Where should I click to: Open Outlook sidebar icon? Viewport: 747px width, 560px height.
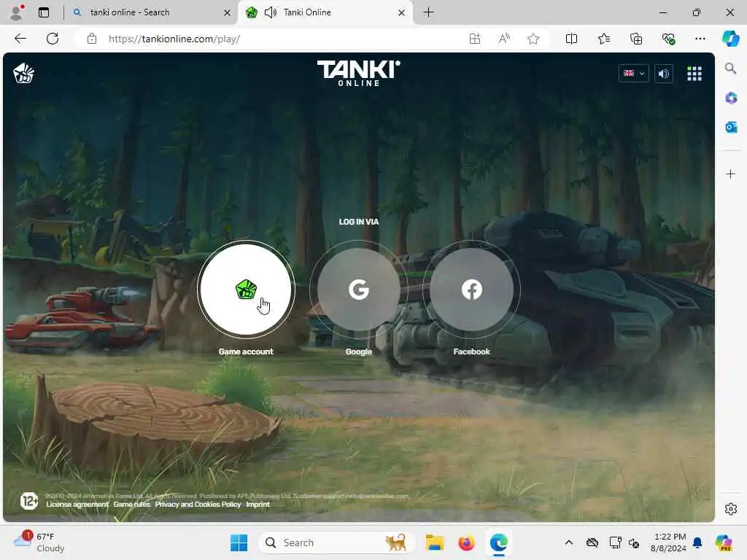click(x=731, y=127)
